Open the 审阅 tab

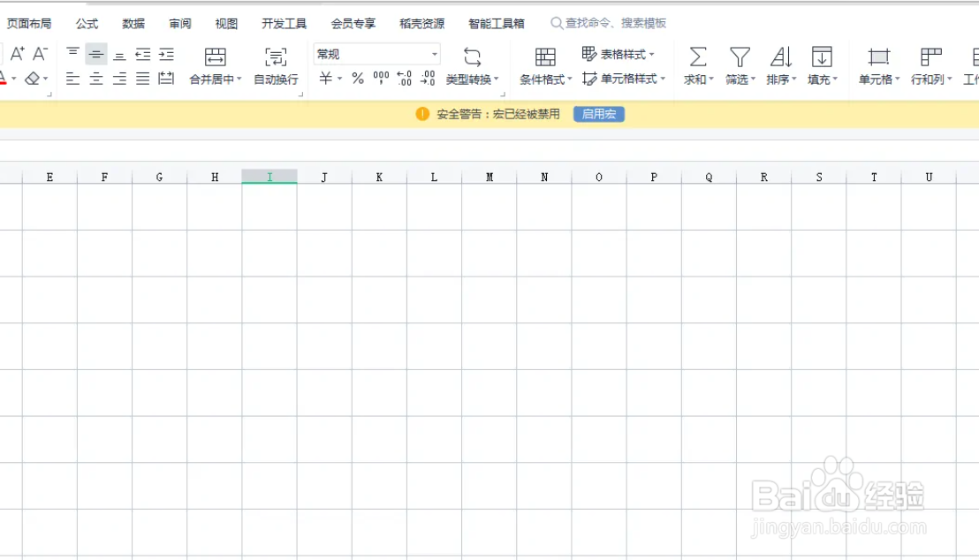pyautogui.click(x=180, y=24)
